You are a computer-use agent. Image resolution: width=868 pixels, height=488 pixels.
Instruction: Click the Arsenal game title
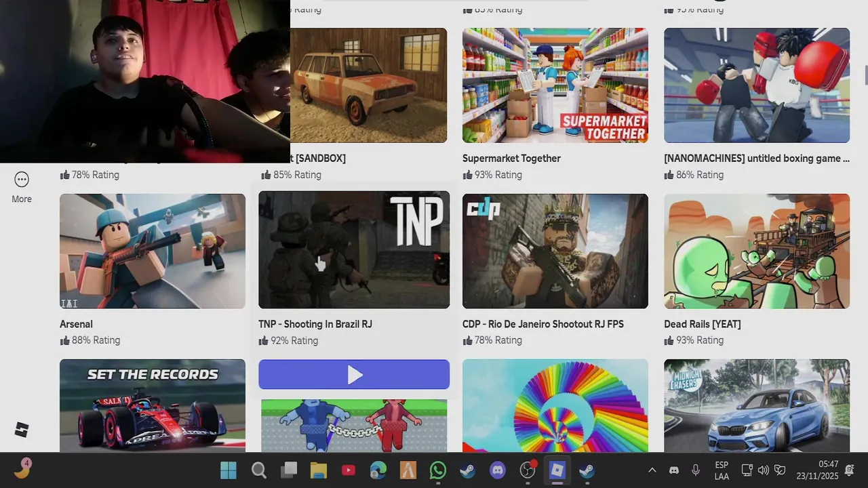(x=76, y=324)
